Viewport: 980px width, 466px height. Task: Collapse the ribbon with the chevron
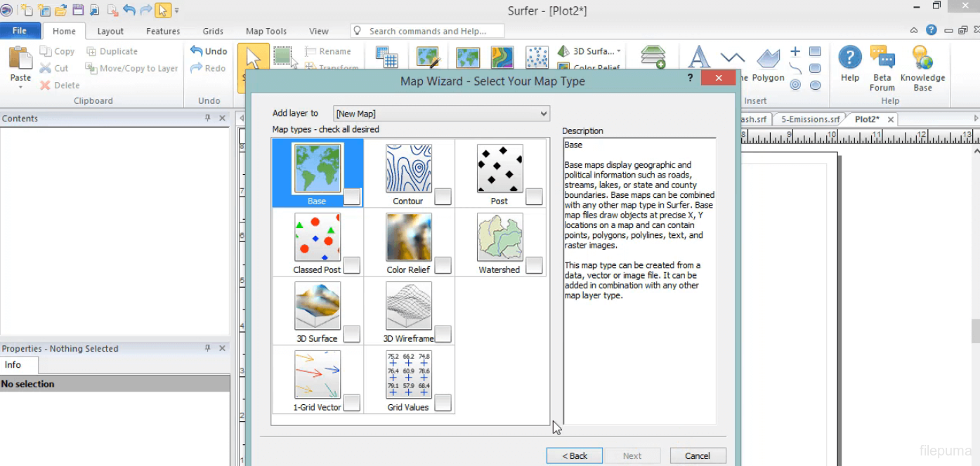tap(913, 30)
